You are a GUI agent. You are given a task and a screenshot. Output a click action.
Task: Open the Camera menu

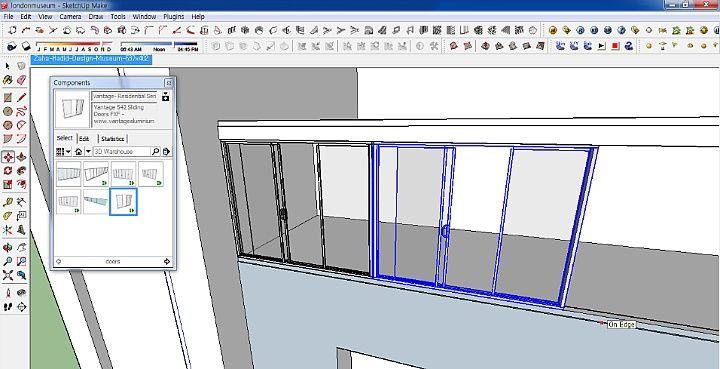click(70, 17)
